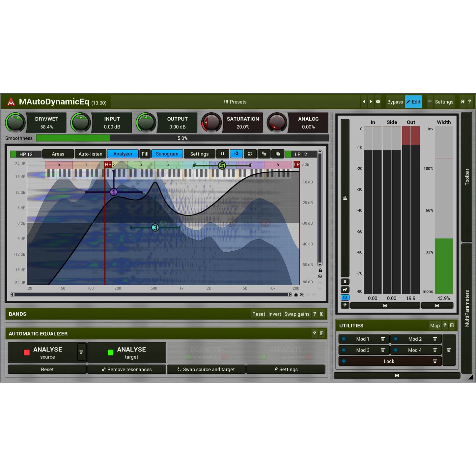
Task: Enable the HP 12 high-pass filter toggle
Action: click(13, 154)
